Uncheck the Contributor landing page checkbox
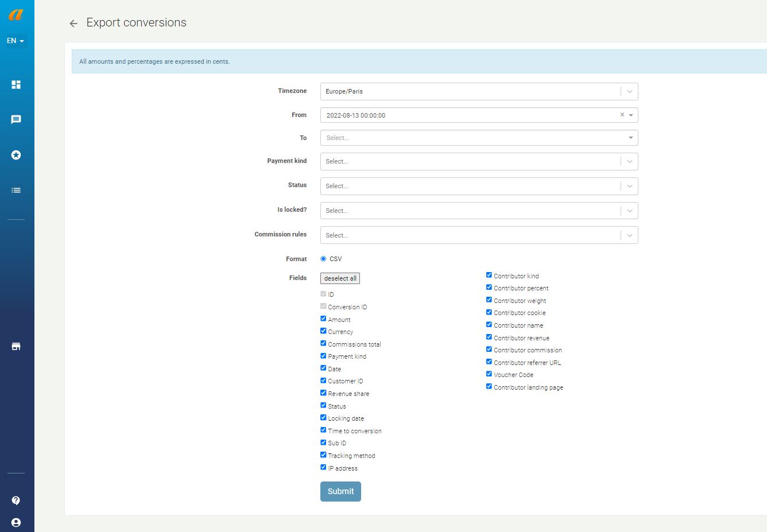767x532 pixels. pos(489,386)
